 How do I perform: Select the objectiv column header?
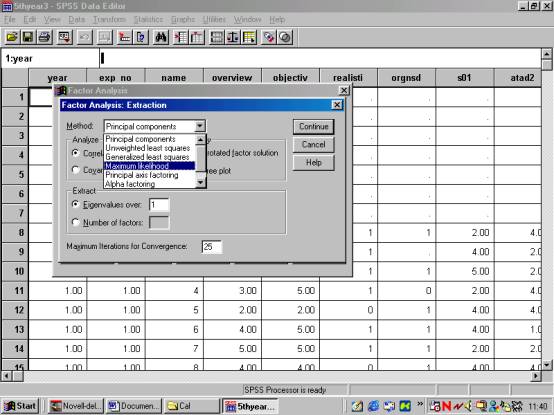(290, 78)
